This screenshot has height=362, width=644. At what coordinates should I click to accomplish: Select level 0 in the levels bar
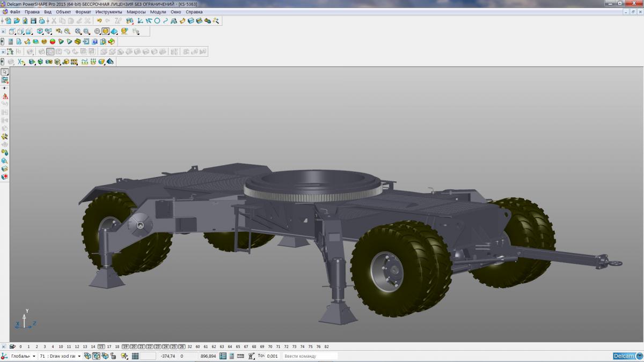20,346
